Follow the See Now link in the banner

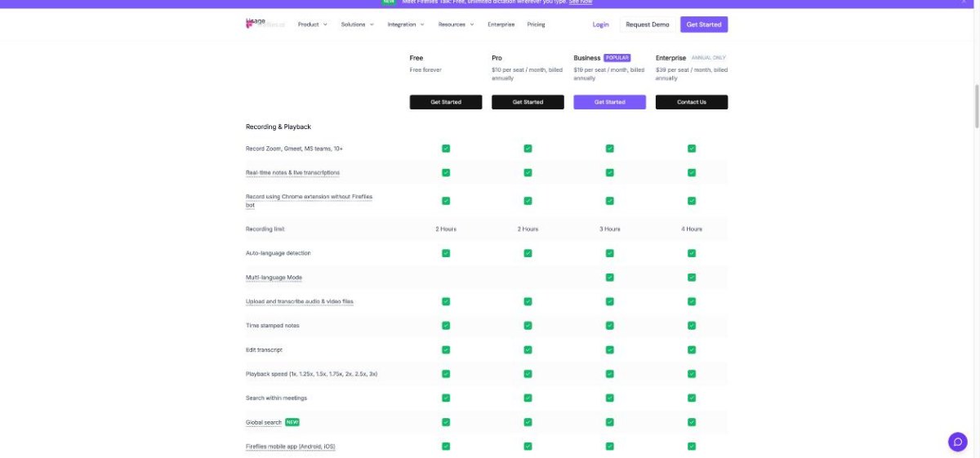coord(581,2)
